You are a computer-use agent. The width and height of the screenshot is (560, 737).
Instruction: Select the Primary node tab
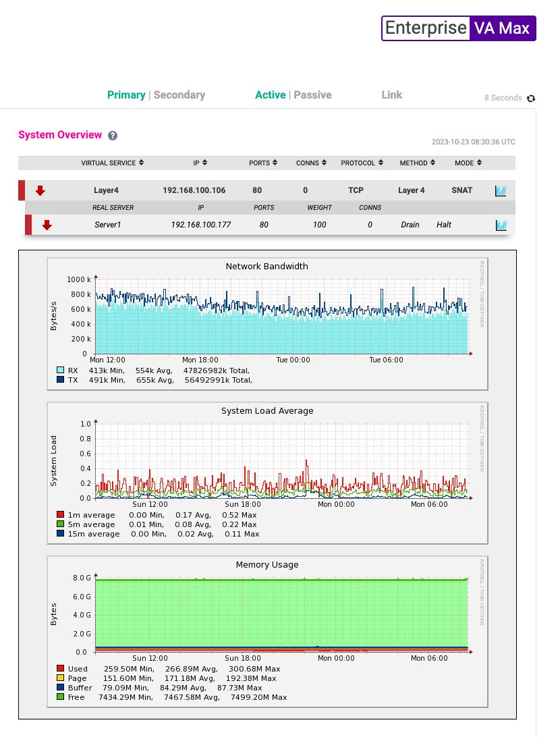[126, 95]
